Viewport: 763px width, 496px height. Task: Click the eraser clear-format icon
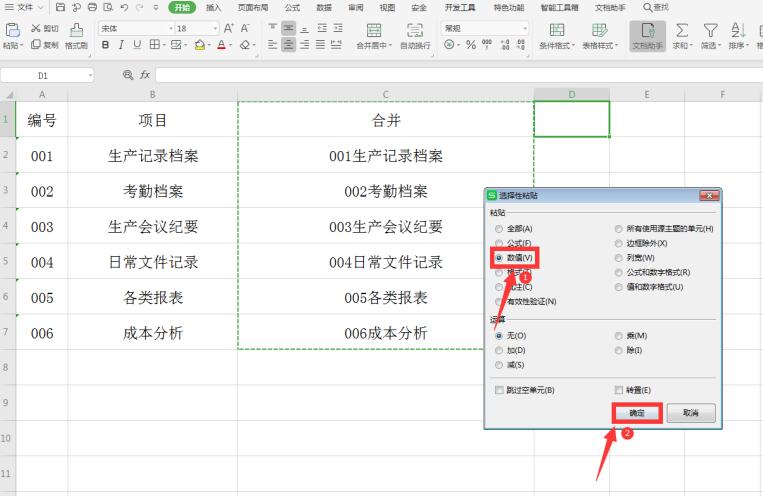[245, 45]
